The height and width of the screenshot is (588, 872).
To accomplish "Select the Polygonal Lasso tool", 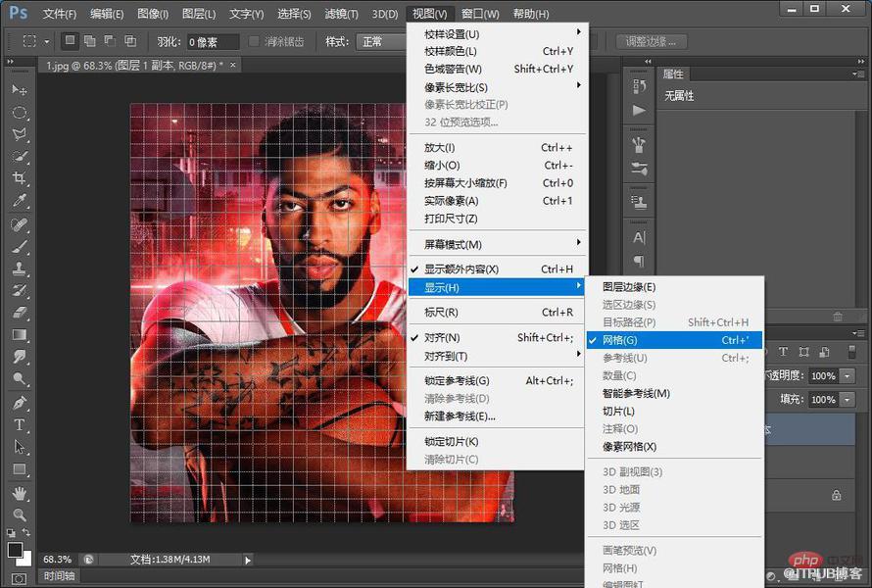I will click(x=20, y=134).
